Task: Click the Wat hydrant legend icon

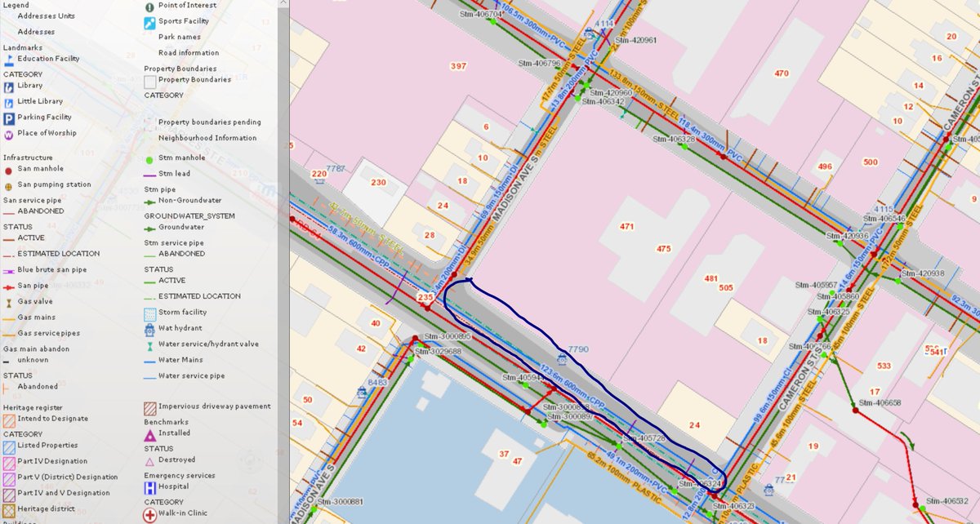Action: [149, 330]
